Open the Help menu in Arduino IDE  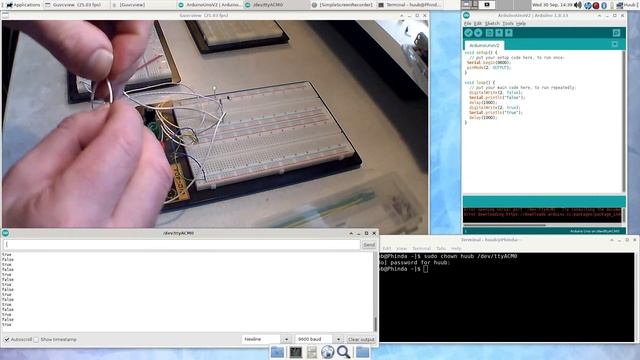(x=521, y=24)
